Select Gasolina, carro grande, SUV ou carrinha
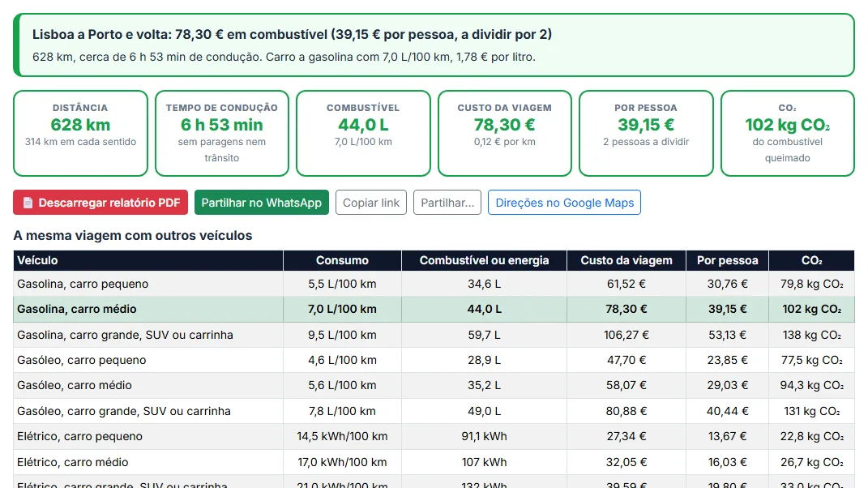868x488 pixels. click(434, 335)
